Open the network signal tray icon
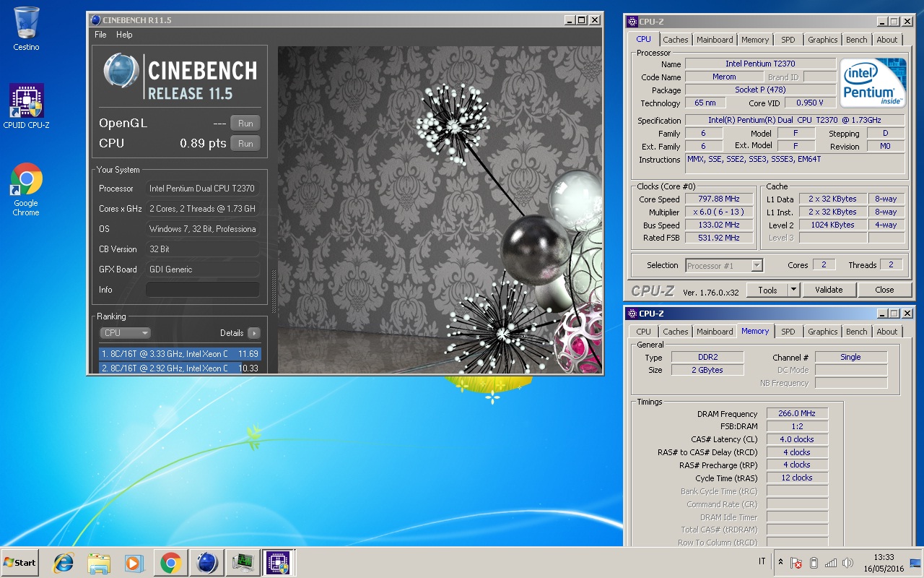The height and width of the screenshot is (578, 924). coord(831,563)
